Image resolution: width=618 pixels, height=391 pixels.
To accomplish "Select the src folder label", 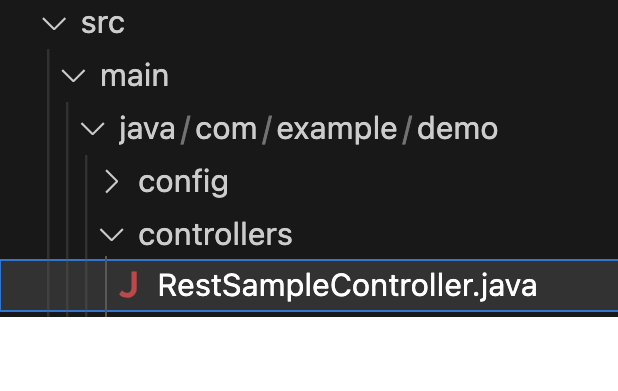I will 103,23.
